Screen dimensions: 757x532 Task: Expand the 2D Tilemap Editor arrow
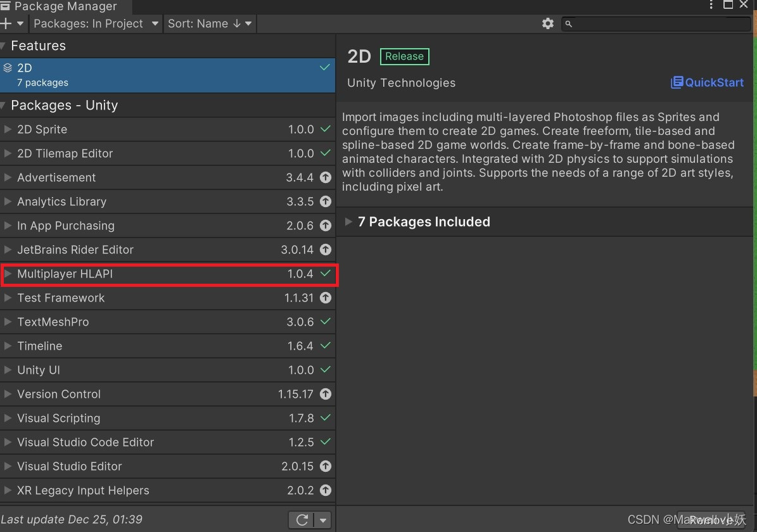click(x=7, y=153)
